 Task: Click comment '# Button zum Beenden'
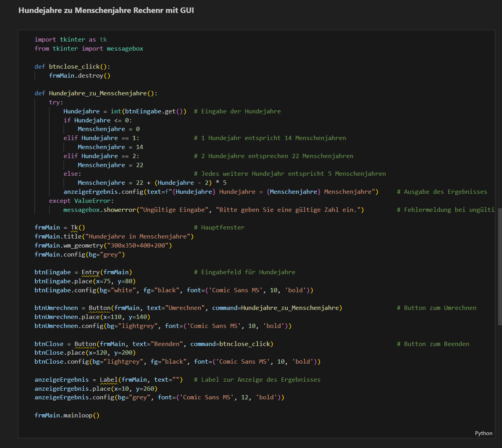click(x=433, y=344)
